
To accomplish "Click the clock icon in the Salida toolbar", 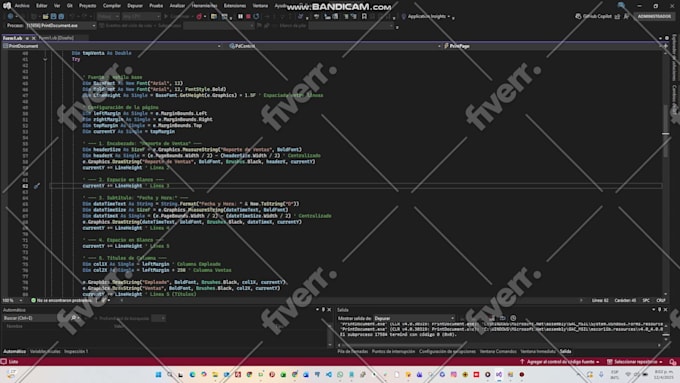I will (513, 318).
